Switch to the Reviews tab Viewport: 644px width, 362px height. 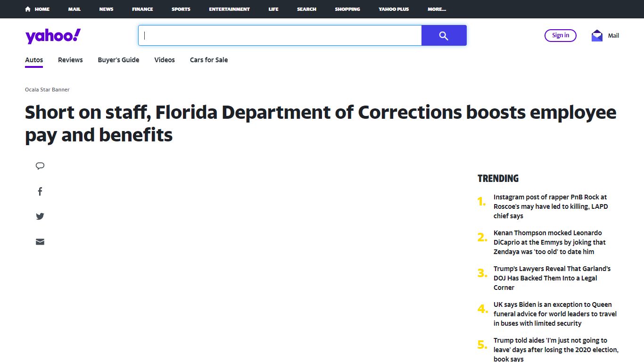(x=70, y=60)
